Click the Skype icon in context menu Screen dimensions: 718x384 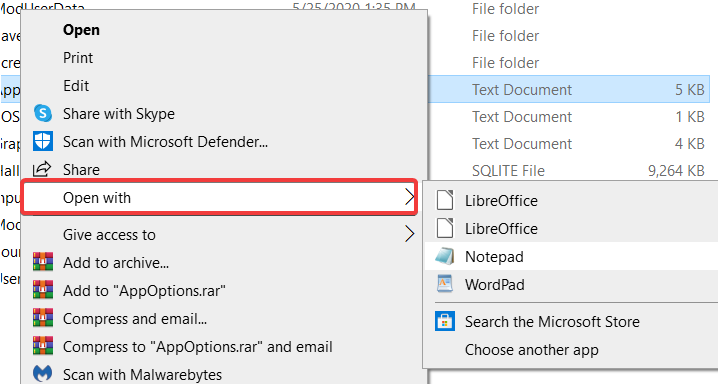point(43,113)
